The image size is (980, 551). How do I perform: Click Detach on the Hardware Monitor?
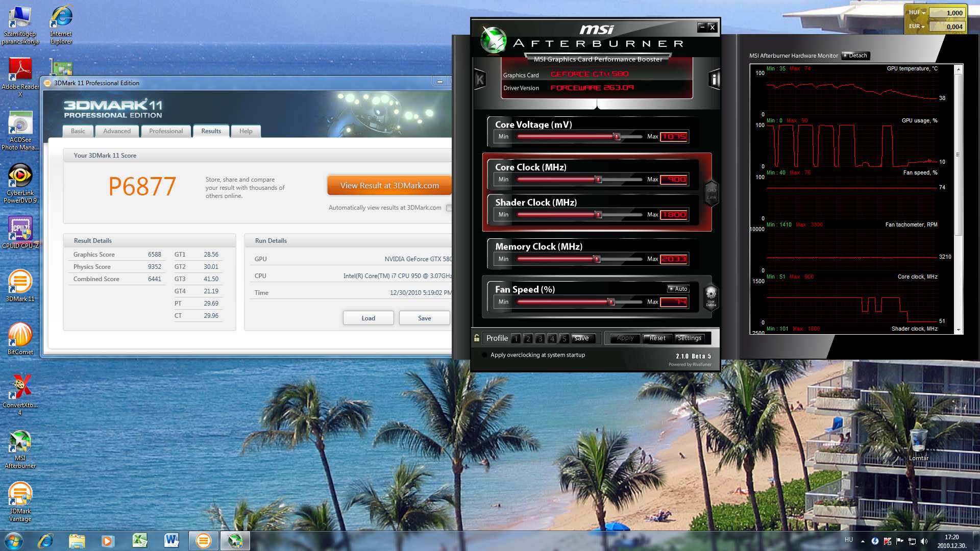pos(855,56)
